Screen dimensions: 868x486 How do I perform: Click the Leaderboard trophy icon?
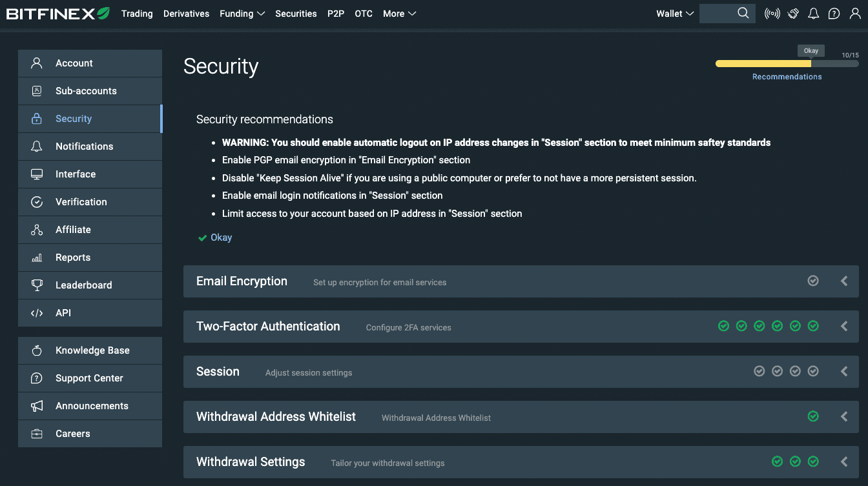[37, 285]
